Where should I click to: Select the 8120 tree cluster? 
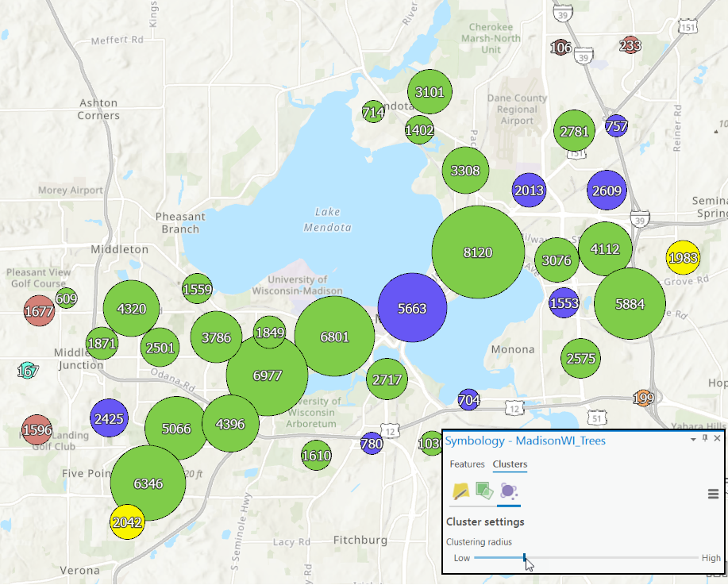pyautogui.click(x=478, y=252)
